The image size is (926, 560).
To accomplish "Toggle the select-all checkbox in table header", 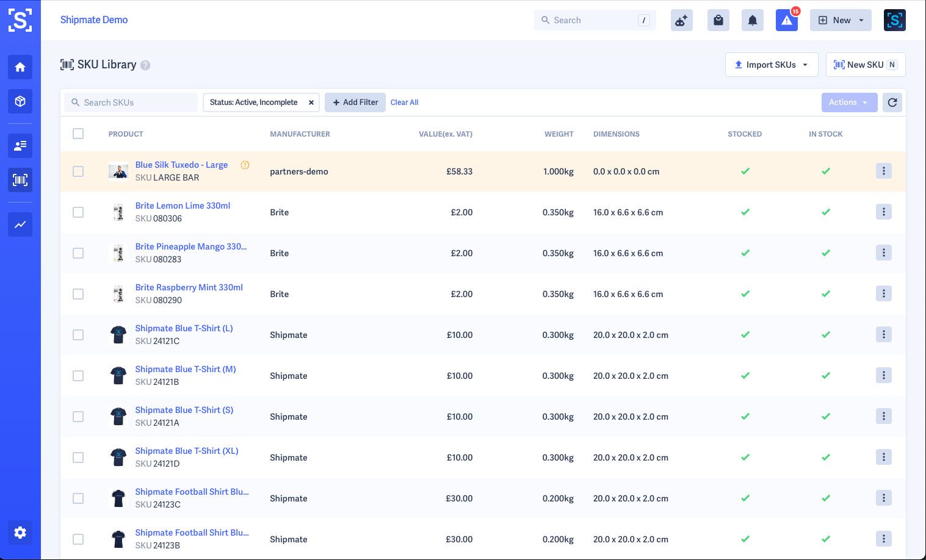I will click(x=78, y=134).
